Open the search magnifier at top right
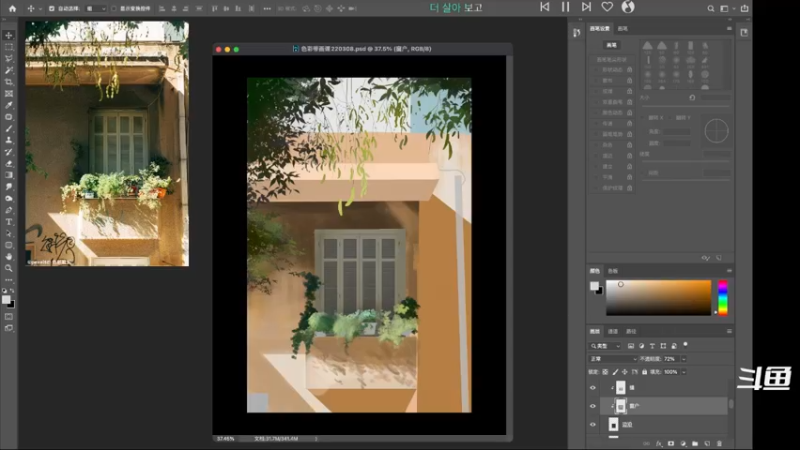 (711, 9)
